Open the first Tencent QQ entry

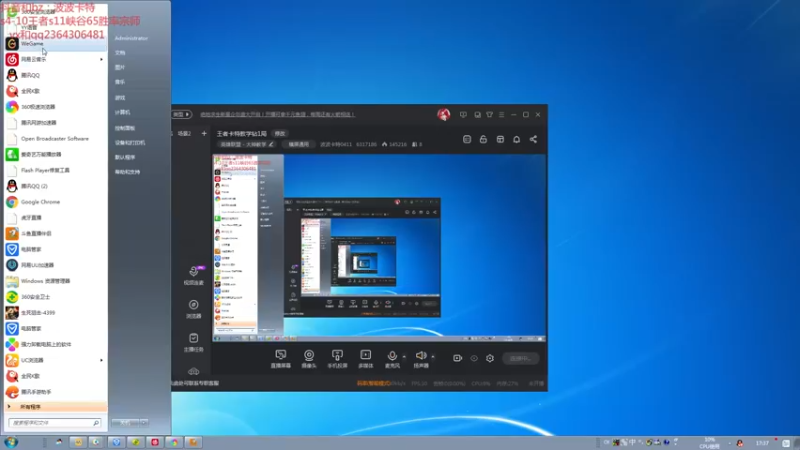[x=55, y=75]
